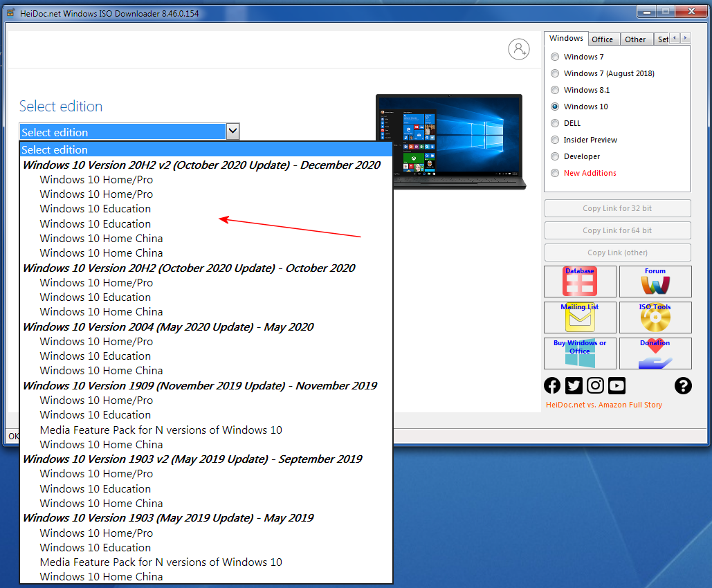The width and height of the screenshot is (712, 588).
Task: Click Copy Link for 32 bit button
Action: (x=617, y=208)
